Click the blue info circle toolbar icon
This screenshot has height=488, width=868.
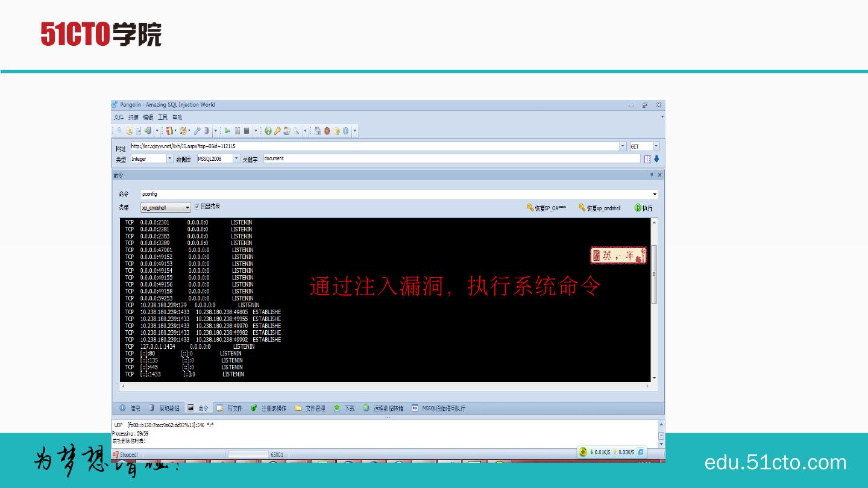tap(346, 131)
